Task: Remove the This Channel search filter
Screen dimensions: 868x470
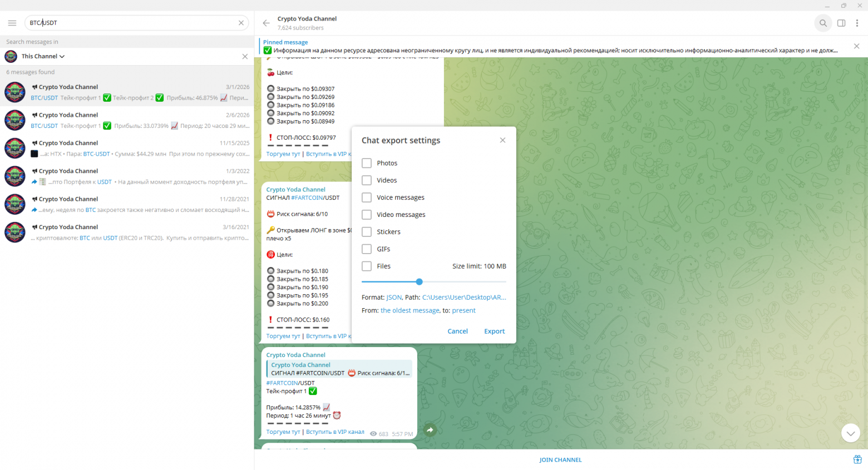Action: click(x=245, y=56)
